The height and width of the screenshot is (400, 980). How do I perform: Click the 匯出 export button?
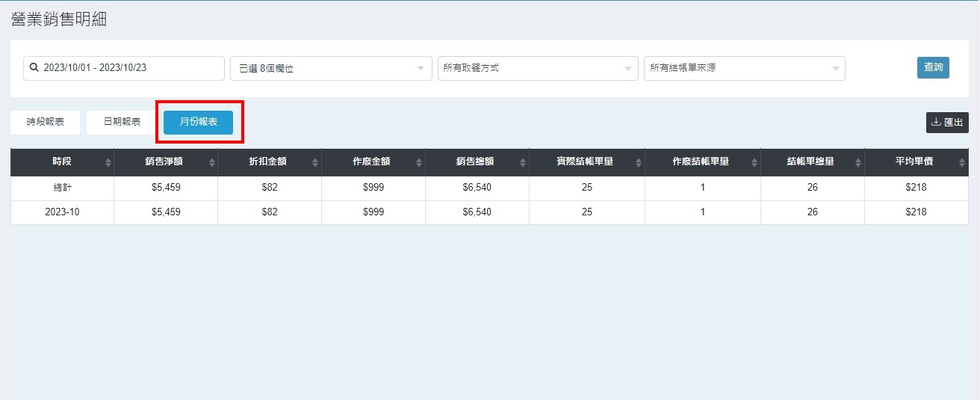pos(947,123)
